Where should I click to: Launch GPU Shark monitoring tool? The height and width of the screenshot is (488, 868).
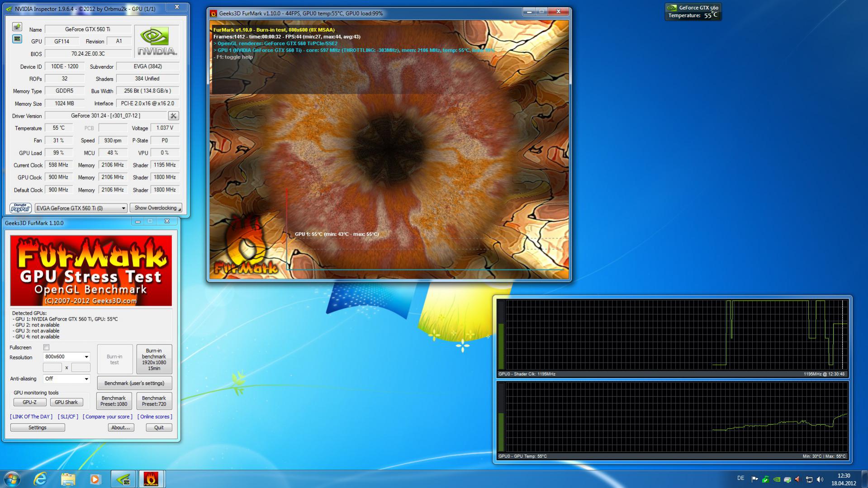pos(66,402)
